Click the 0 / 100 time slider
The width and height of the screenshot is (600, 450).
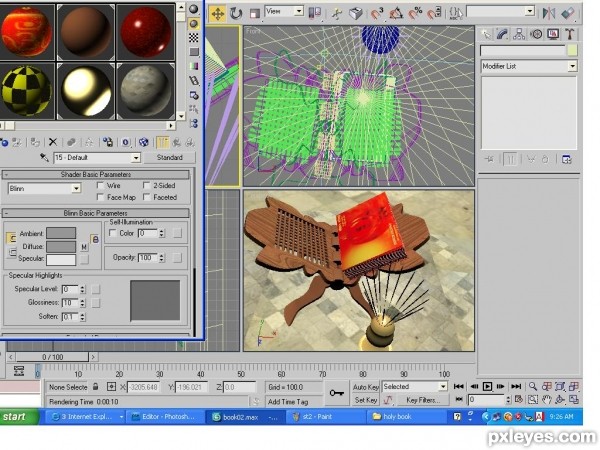[52, 357]
